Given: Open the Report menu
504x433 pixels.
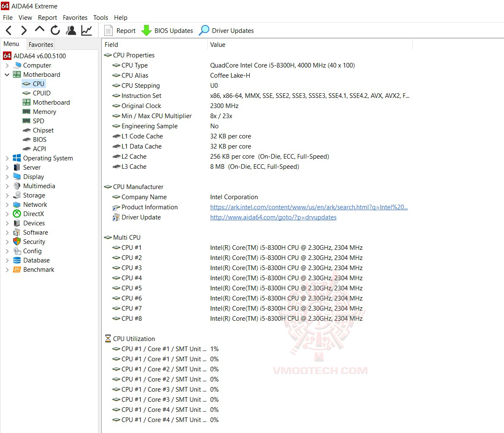Looking at the screenshot, I should (47, 18).
